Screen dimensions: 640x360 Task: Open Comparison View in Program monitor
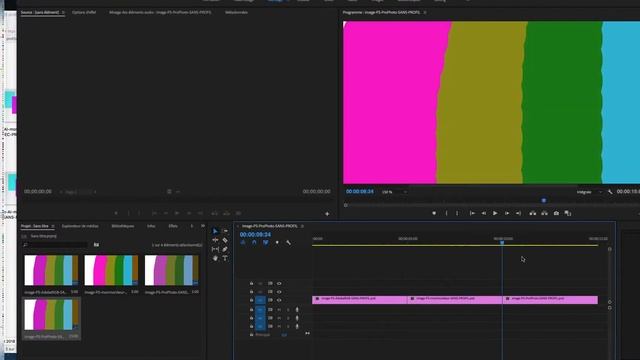click(x=568, y=213)
